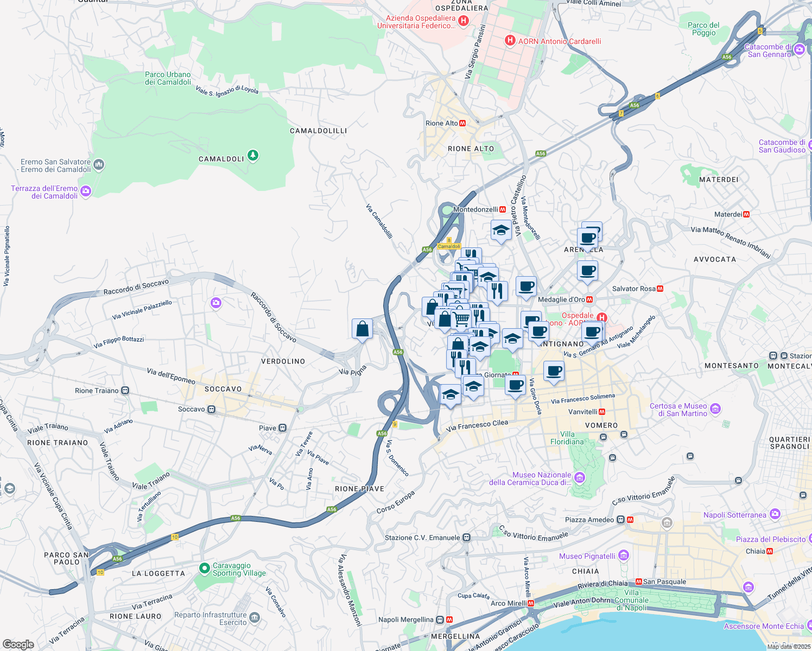The image size is (812, 651).
Task: Select the Soccavo train station icon
Action: [x=212, y=409]
